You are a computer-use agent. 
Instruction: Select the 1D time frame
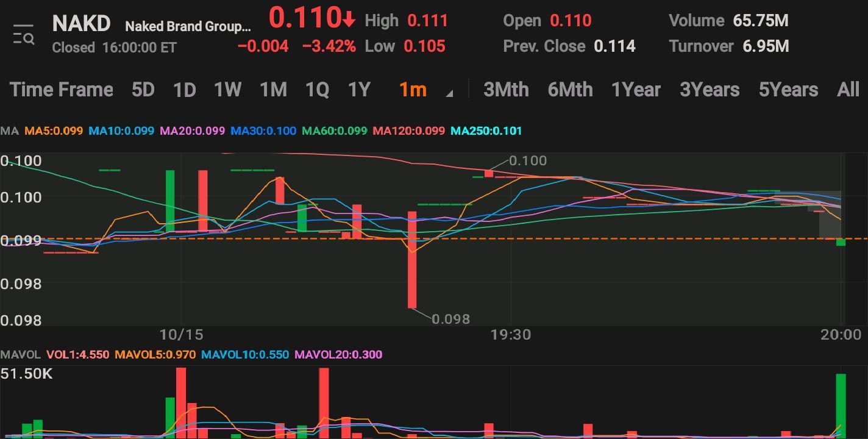pyautogui.click(x=184, y=90)
